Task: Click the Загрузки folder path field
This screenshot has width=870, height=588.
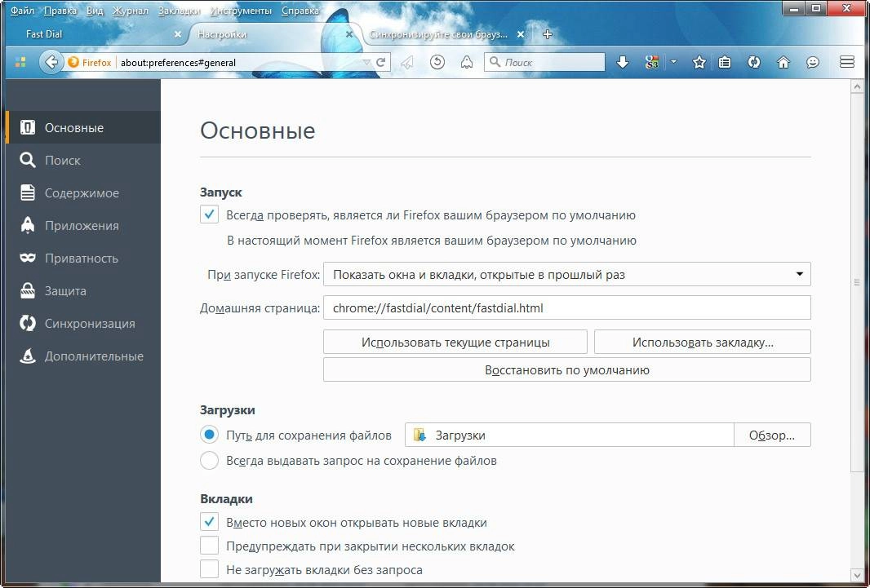Action: pyautogui.click(x=570, y=435)
